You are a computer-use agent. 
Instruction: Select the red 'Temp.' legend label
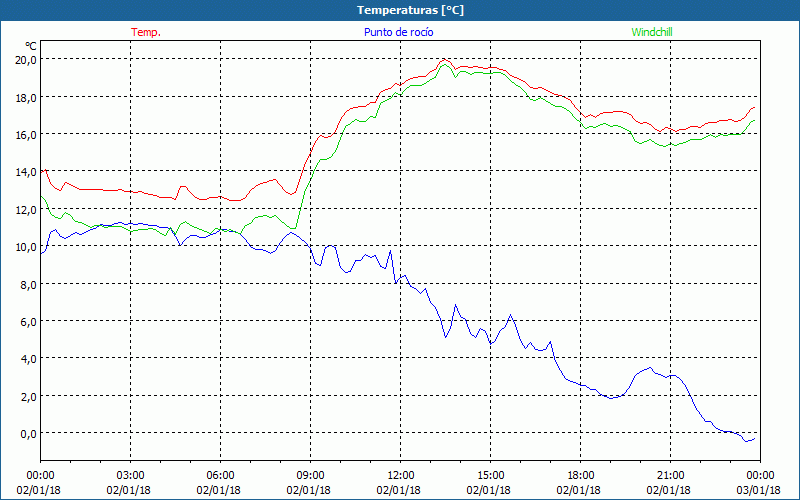[146, 32]
